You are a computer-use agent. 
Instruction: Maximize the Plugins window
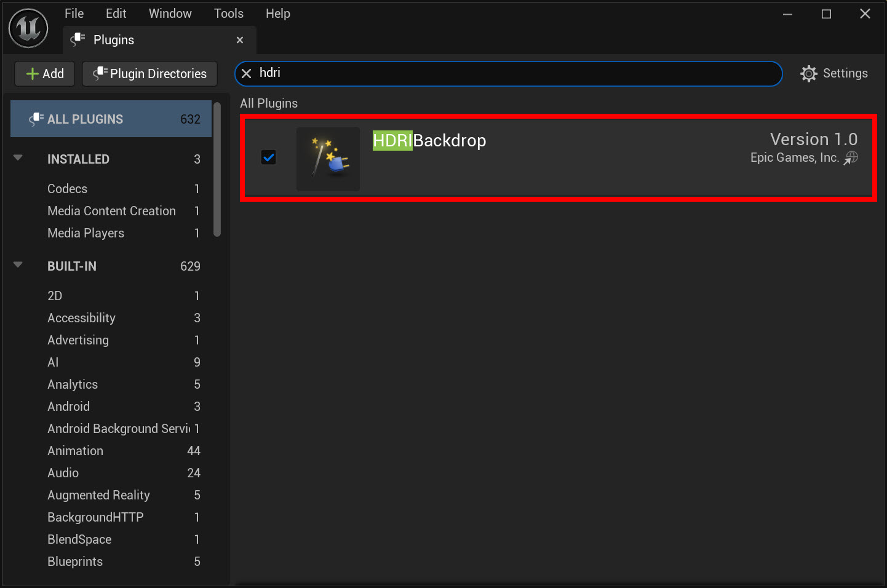[826, 14]
